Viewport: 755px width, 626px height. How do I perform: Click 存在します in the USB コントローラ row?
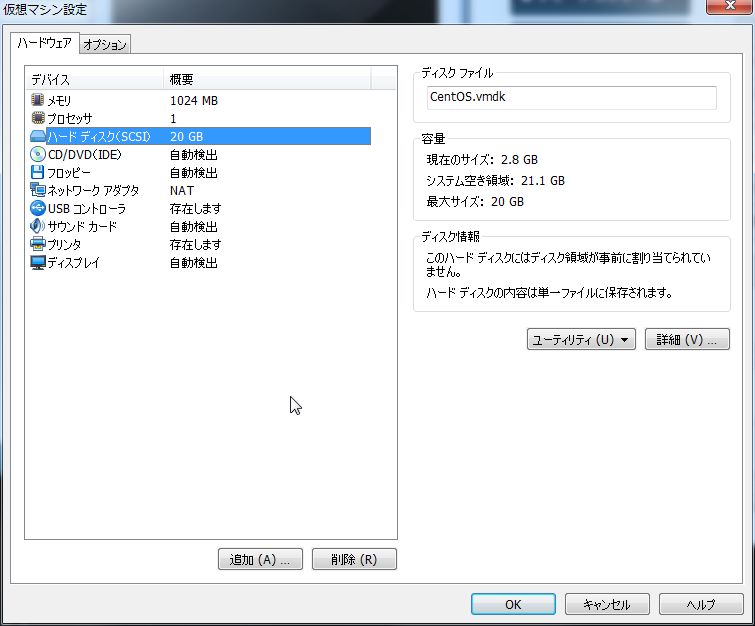click(195, 209)
